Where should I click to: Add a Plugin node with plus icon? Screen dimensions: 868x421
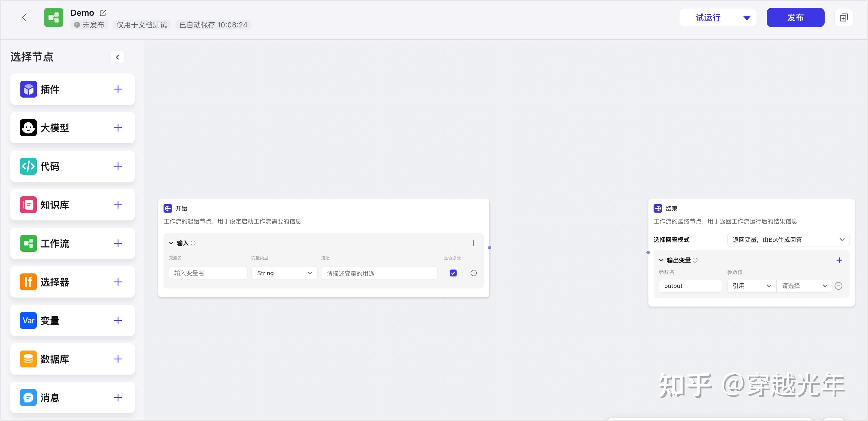[117, 89]
